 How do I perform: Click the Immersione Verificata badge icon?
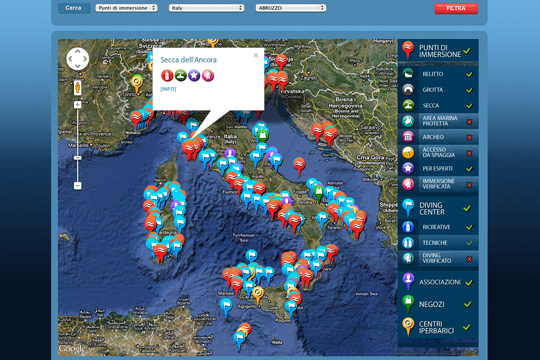[x=408, y=184]
